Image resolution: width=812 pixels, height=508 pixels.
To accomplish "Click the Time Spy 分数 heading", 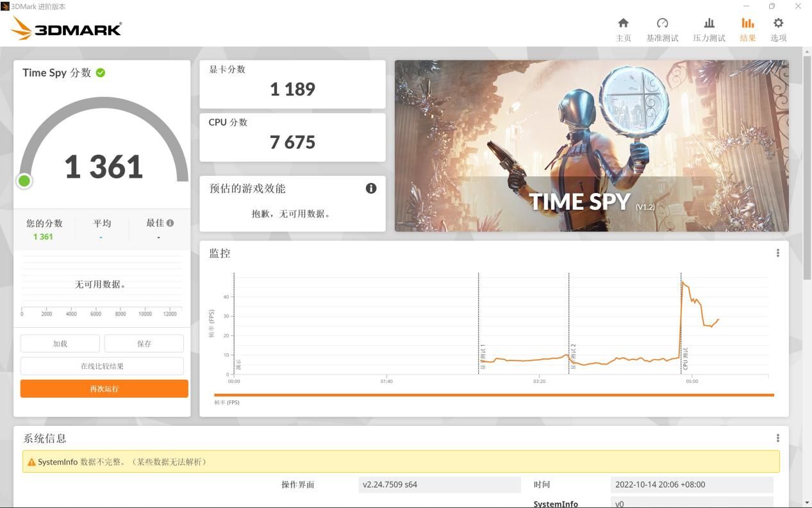I will click(57, 72).
